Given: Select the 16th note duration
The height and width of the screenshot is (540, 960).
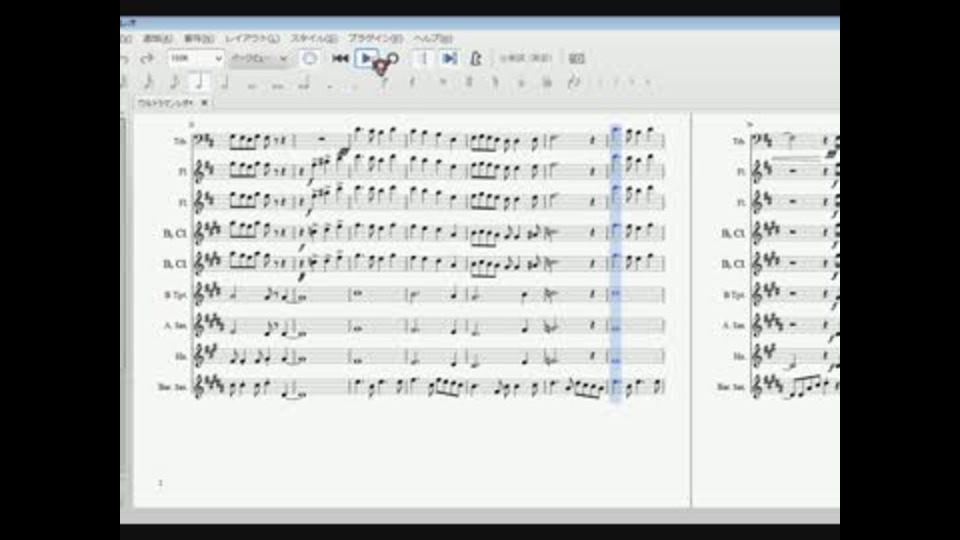Looking at the screenshot, I should [x=148, y=82].
